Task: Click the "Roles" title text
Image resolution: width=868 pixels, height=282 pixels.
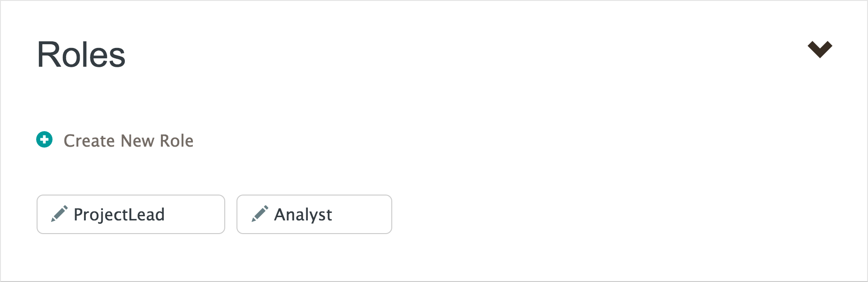Action: click(x=81, y=55)
